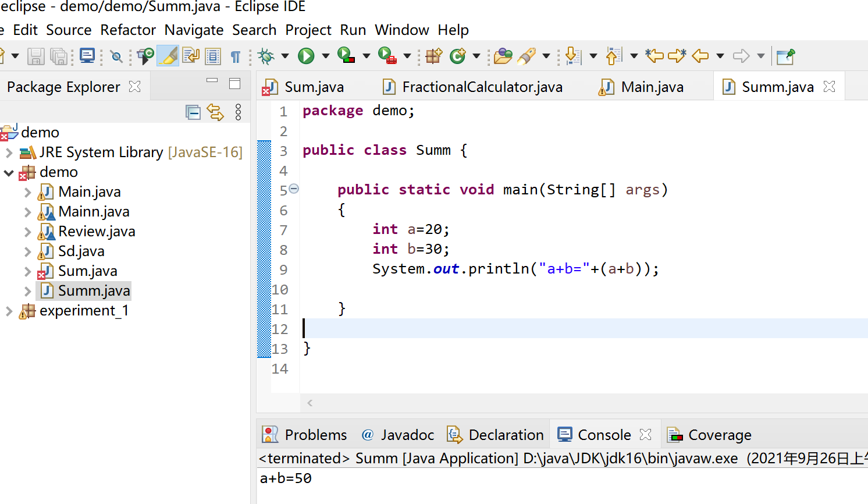Click Previous Annotation up-arrow icon
The height and width of the screenshot is (504, 868).
614,56
